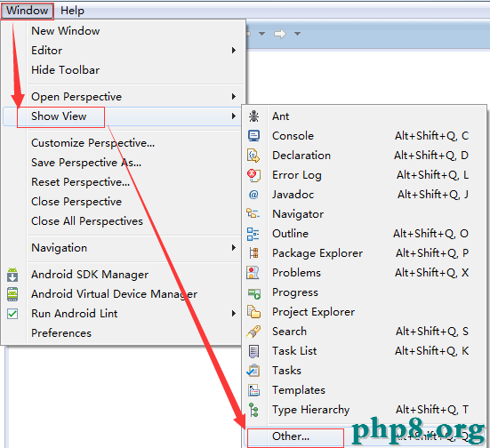Expand the Editor submenu arrow
490x448 pixels.
[233, 51]
